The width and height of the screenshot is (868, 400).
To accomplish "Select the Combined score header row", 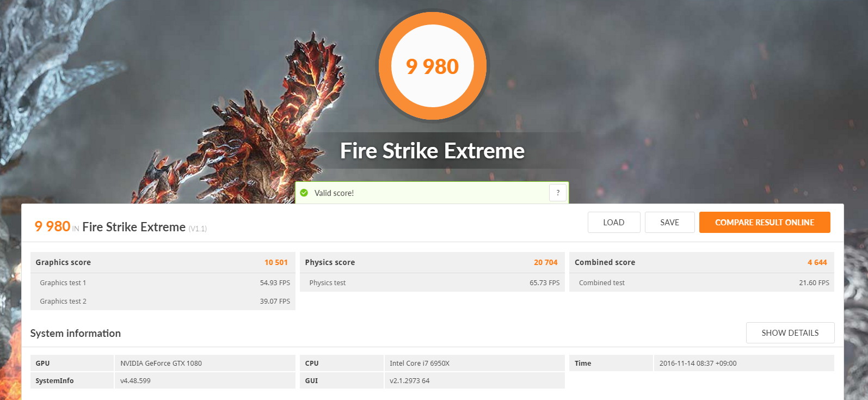I will 701,262.
